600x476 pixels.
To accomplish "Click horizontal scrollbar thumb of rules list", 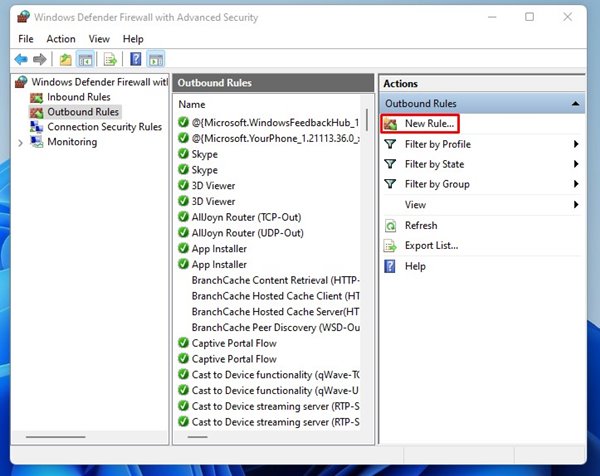I will 198,437.
